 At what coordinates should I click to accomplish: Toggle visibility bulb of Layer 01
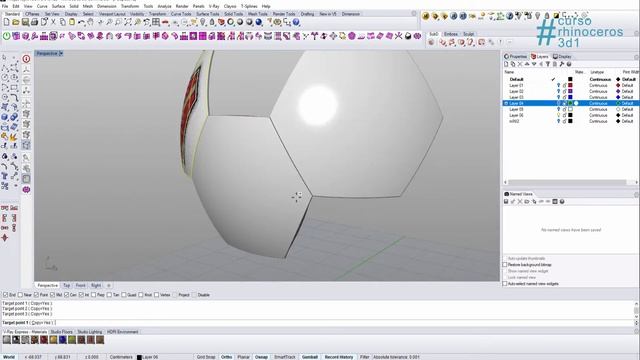pos(559,85)
